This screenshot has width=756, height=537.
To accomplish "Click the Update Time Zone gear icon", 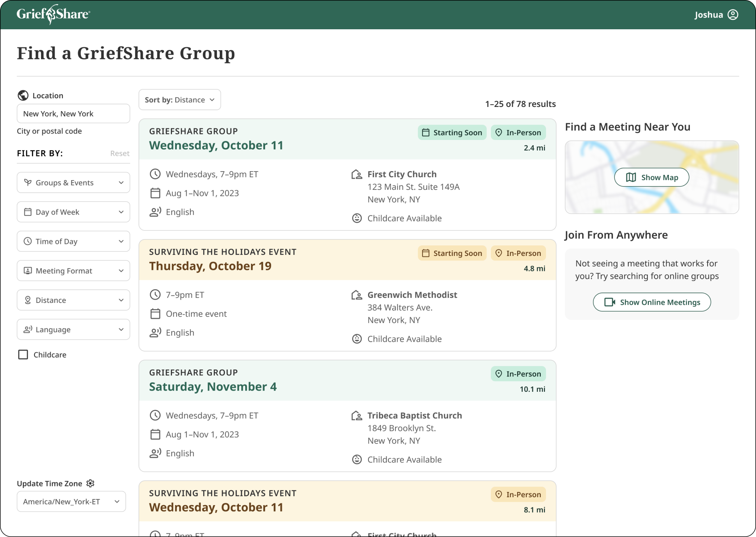I will coord(91,483).
